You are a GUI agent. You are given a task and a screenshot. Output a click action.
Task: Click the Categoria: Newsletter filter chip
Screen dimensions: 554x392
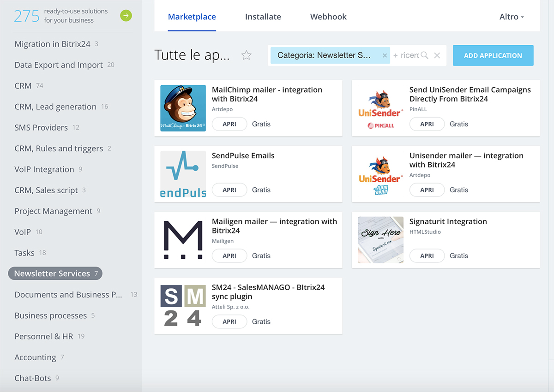coord(330,55)
